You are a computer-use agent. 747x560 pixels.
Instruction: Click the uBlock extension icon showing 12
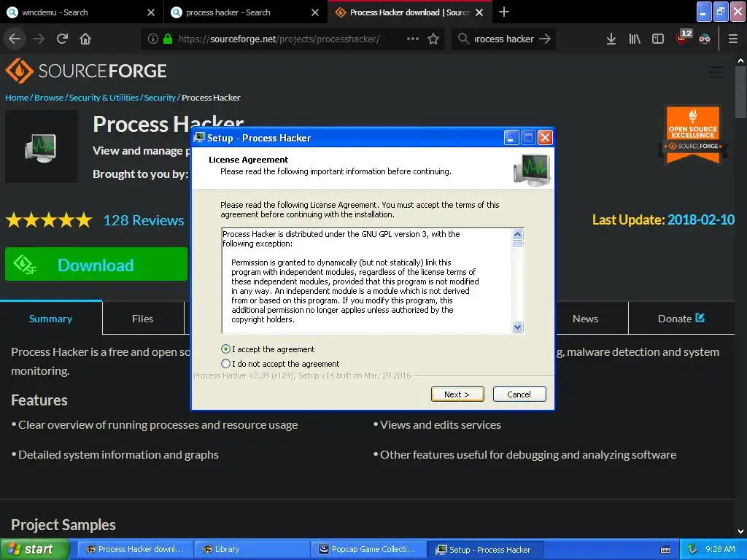coord(684,36)
